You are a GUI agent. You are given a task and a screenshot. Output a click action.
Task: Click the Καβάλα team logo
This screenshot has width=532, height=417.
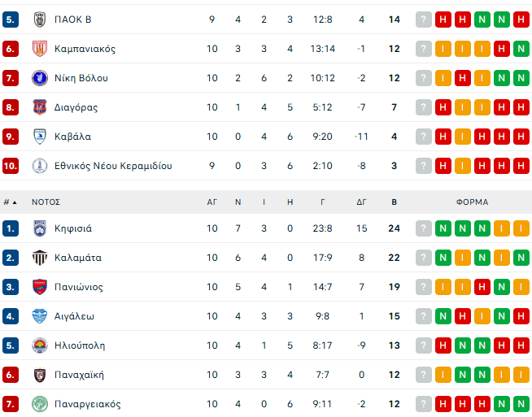coord(39,137)
